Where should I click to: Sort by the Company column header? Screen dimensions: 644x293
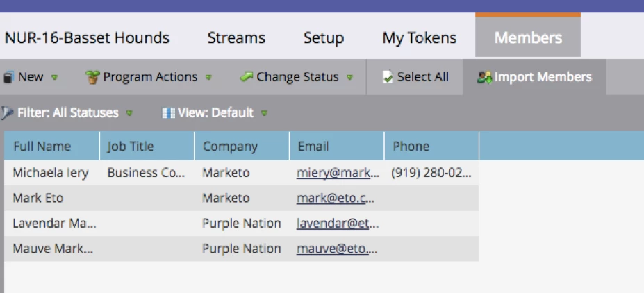click(x=242, y=146)
